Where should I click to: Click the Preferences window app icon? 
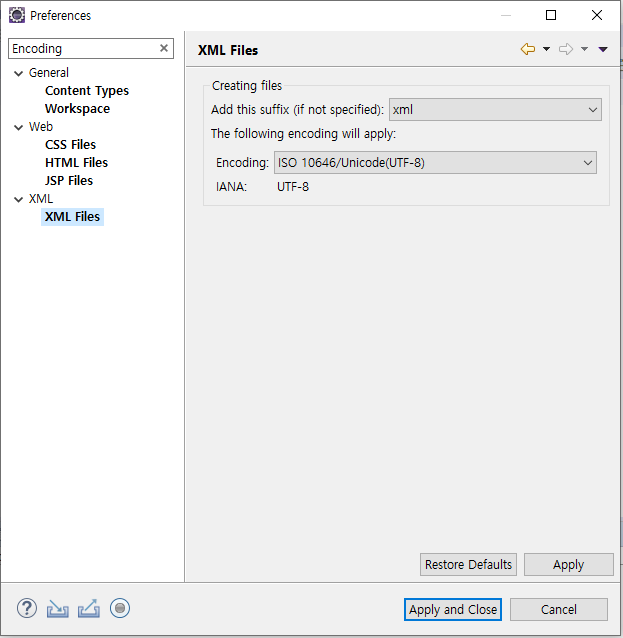tap(17, 15)
